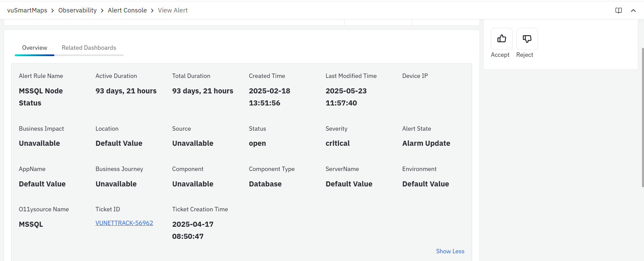Image resolution: width=644 pixels, height=261 pixels.
Task: Click the Accept thumbs-up icon
Action: click(x=501, y=39)
